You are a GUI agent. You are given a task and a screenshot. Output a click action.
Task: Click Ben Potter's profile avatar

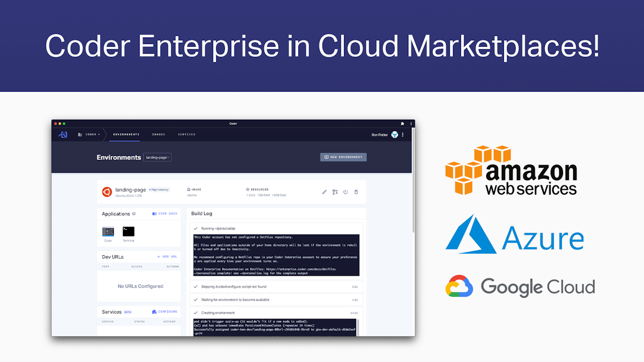tap(396, 134)
